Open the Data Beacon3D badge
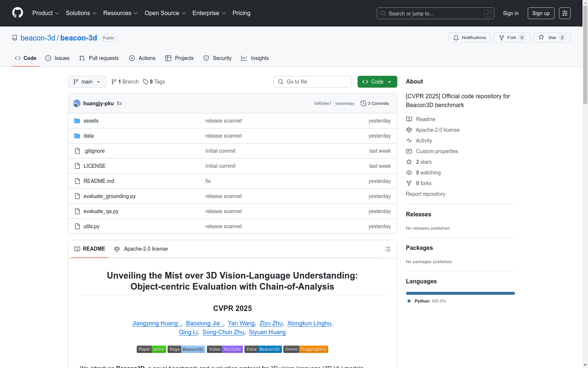This screenshot has height=368, width=588. point(263,349)
